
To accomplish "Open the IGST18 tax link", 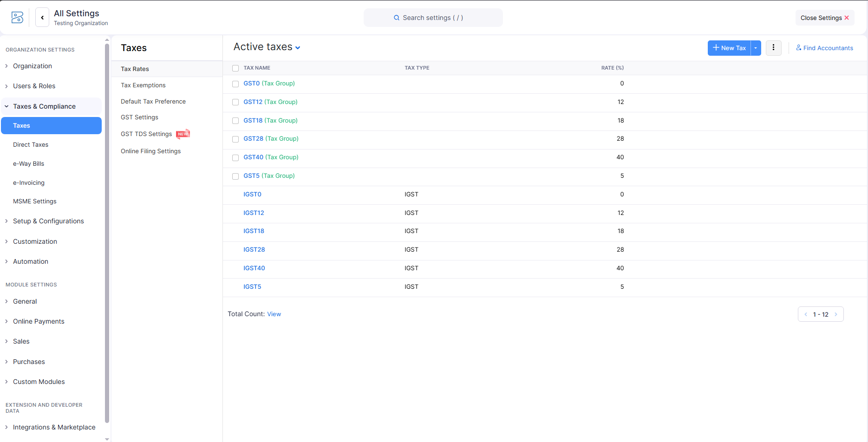I will click(254, 231).
